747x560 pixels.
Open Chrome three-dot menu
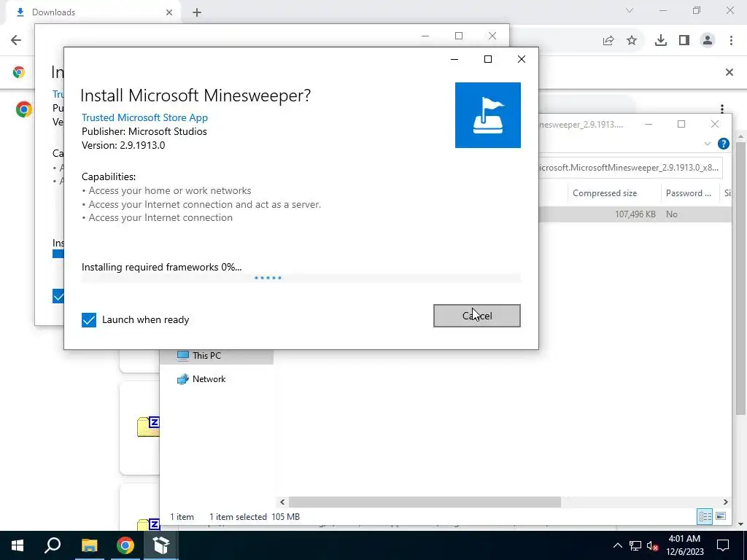(731, 41)
